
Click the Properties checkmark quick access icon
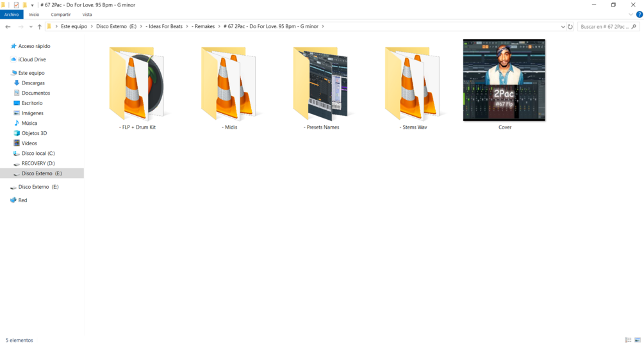(16, 5)
